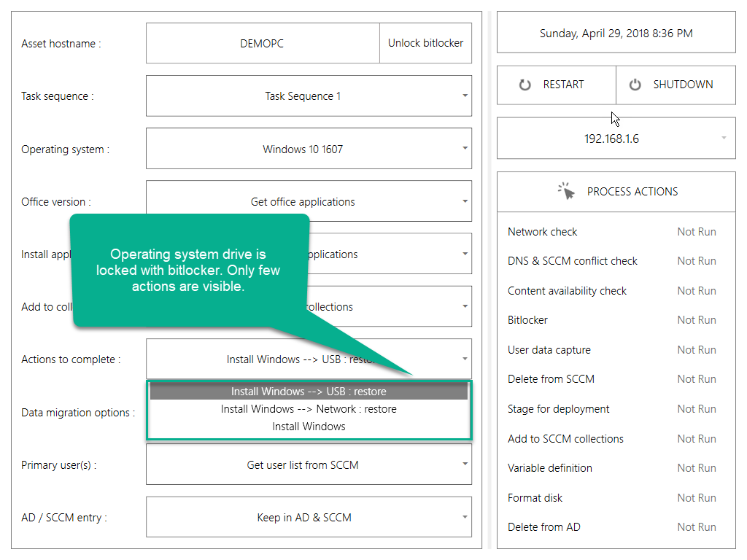Open the Office version dropdown arrow
This screenshot has height=560, width=747.
pyautogui.click(x=465, y=201)
